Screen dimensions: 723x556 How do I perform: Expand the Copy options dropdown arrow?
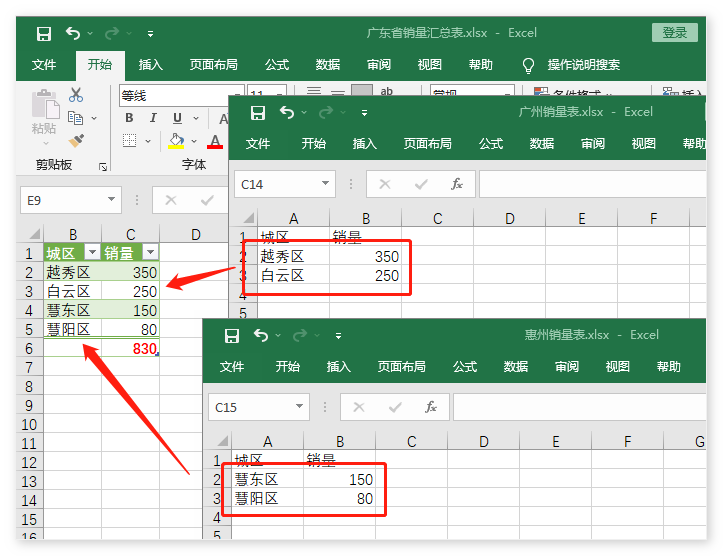(94, 118)
